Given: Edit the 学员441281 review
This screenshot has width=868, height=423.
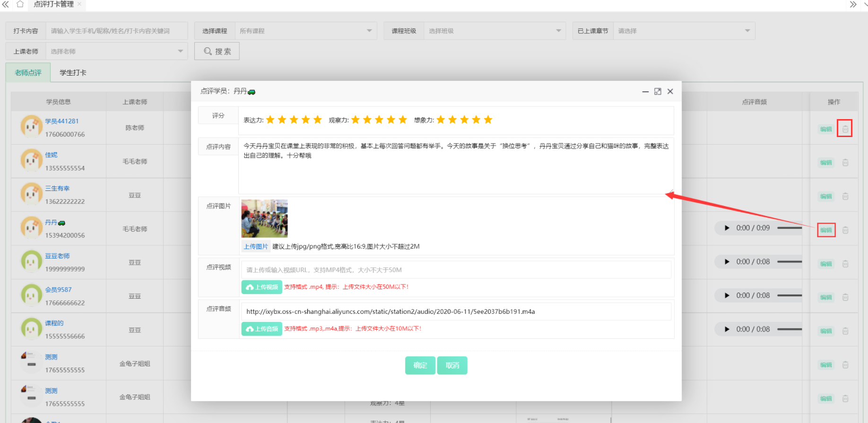Looking at the screenshot, I should pyautogui.click(x=826, y=129).
